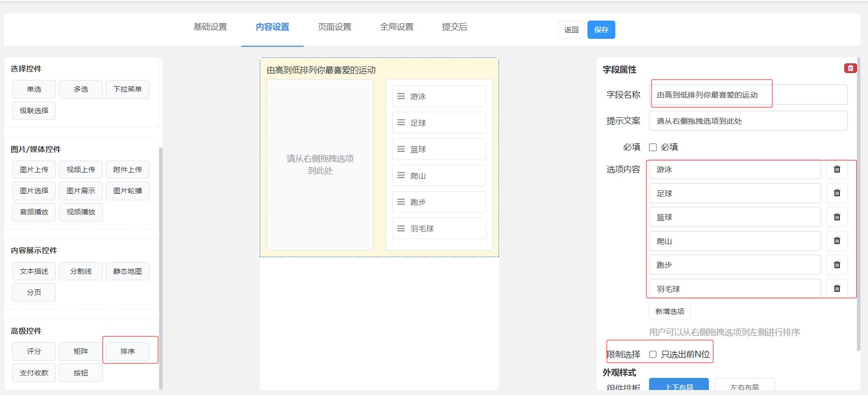Enable the 必填 checkbox

[653, 147]
